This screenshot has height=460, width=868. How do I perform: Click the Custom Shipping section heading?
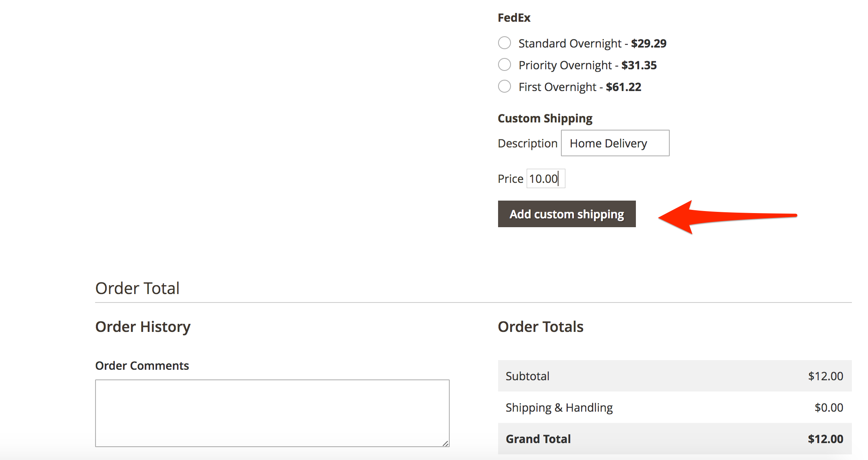click(x=545, y=118)
